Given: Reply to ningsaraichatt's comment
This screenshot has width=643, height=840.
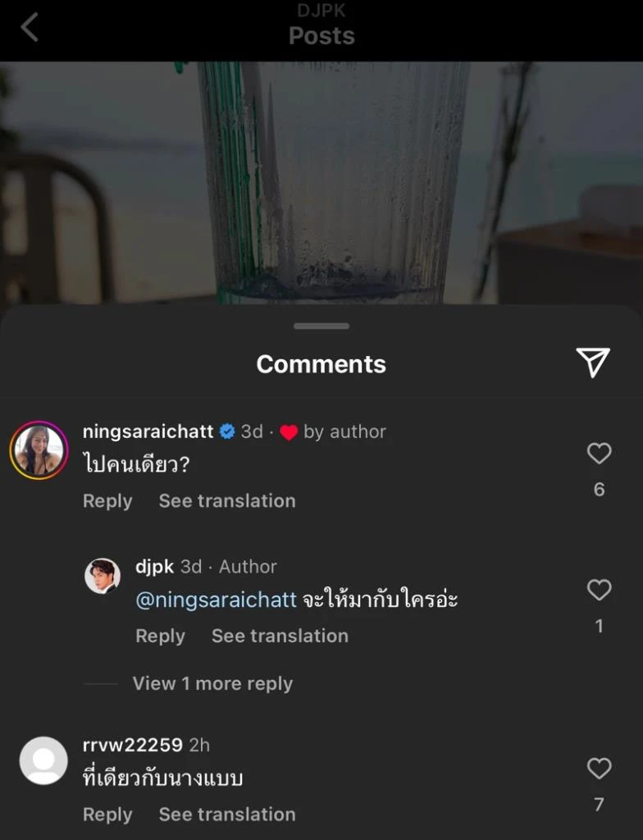Looking at the screenshot, I should [x=107, y=501].
